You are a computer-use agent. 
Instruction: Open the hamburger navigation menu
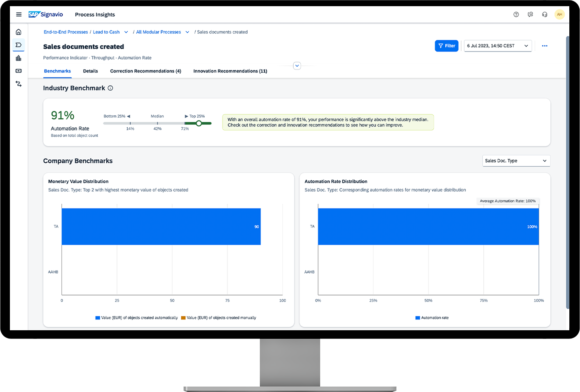click(x=19, y=14)
